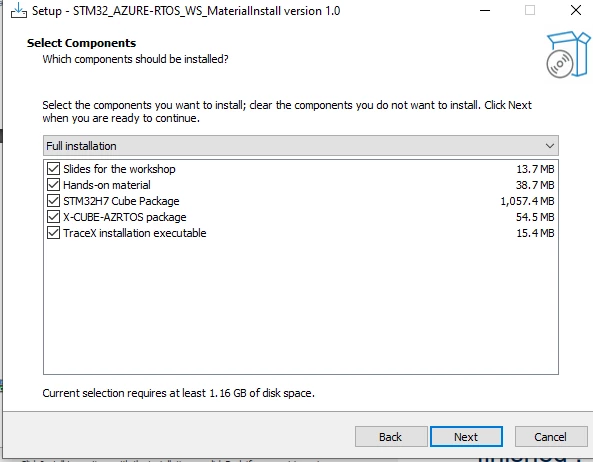Uncheck the Slides for the workshop checkbox

coord(53,169)
